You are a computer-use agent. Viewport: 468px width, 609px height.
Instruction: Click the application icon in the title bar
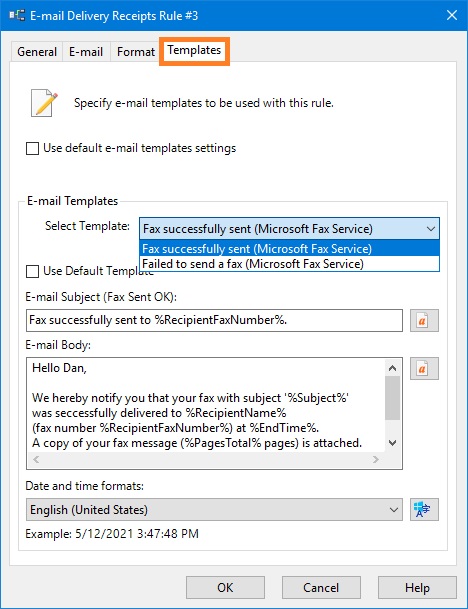click(17, 16)
